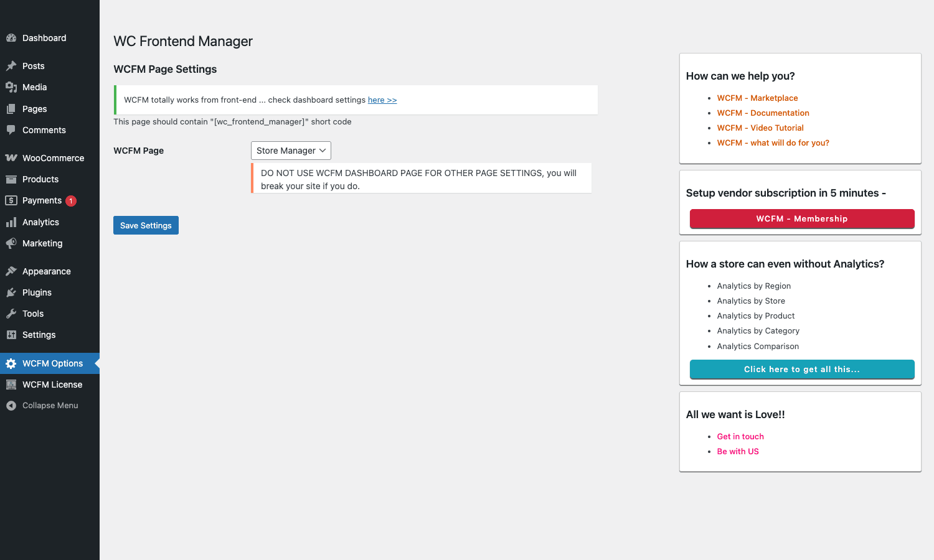Click the Tools wrench icon
The width and height of the screenshot is (934, 560).
(x=11, y=314)
